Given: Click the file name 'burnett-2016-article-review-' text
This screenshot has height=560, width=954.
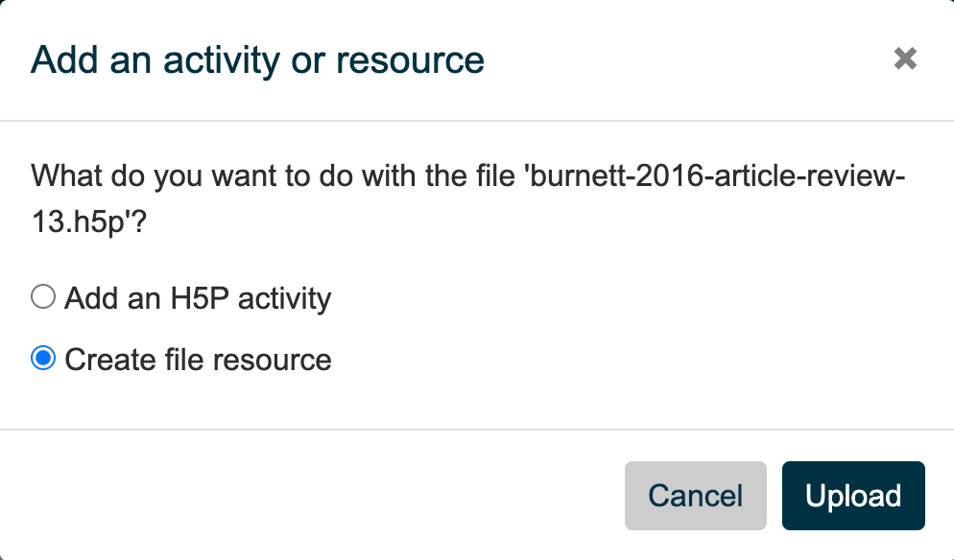Looking at the screenshot, I should [x=715, y=176].
